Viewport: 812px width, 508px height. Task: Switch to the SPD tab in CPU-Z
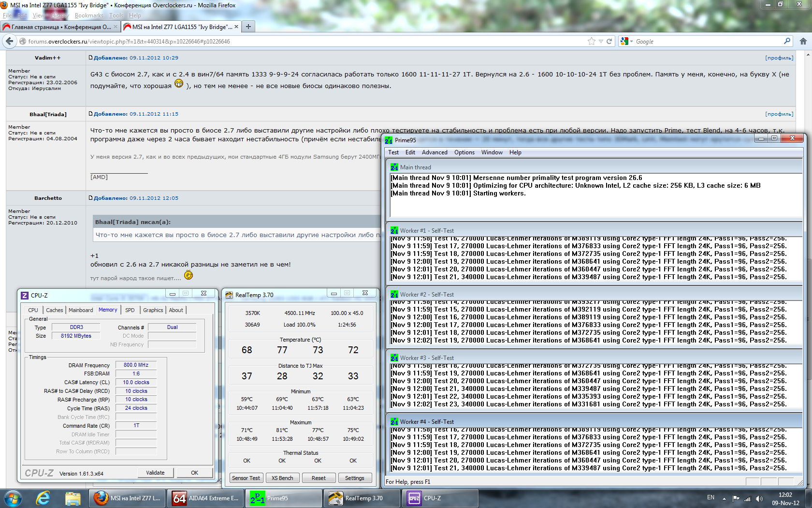(130, 310)
